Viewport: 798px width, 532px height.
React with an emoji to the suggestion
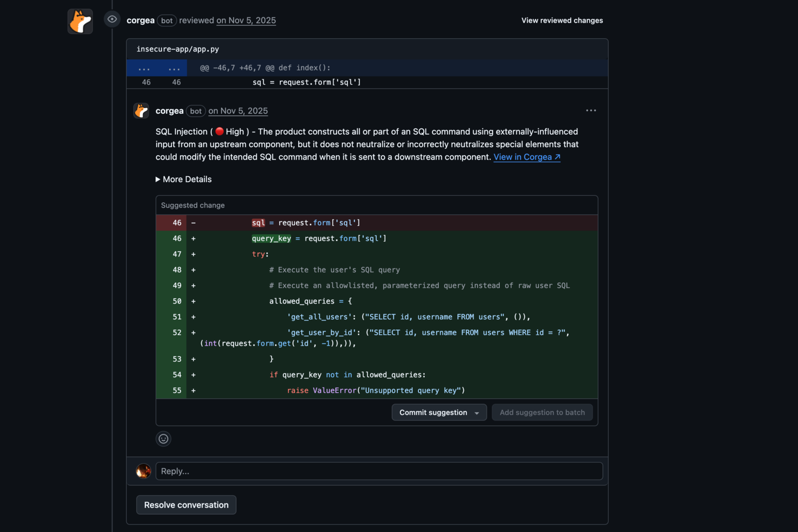pyautogui.click(x=163, y=439)
